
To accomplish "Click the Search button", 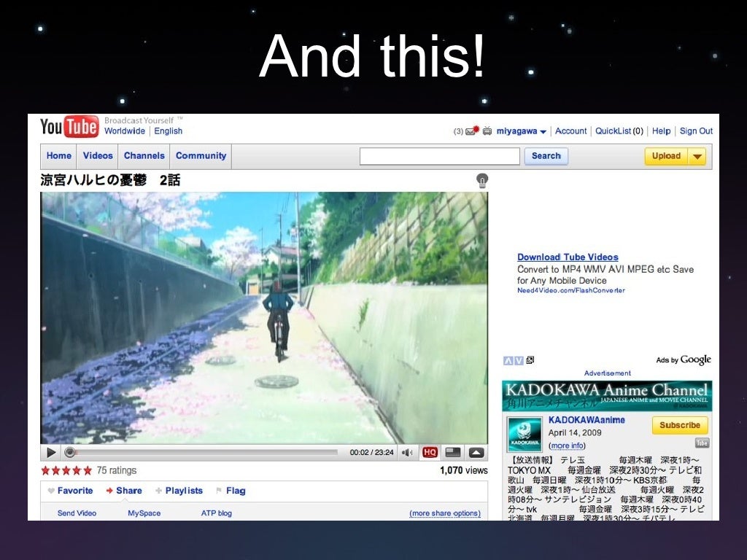I will click(546, 156).
